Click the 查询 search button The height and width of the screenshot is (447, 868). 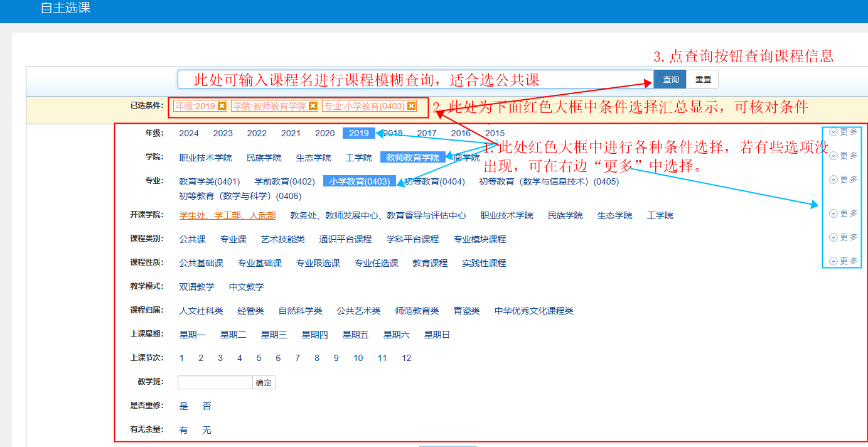pos(670,80)
